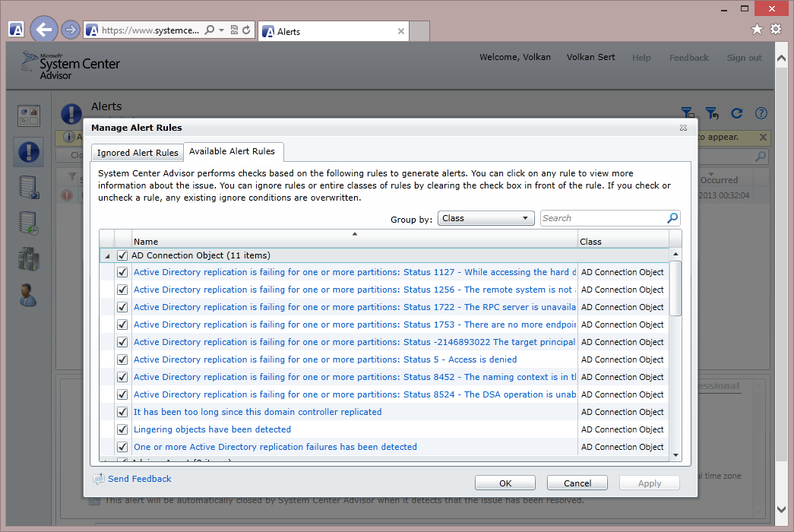
Task: Focus the rules Search text field
Action: coord(603,218)
